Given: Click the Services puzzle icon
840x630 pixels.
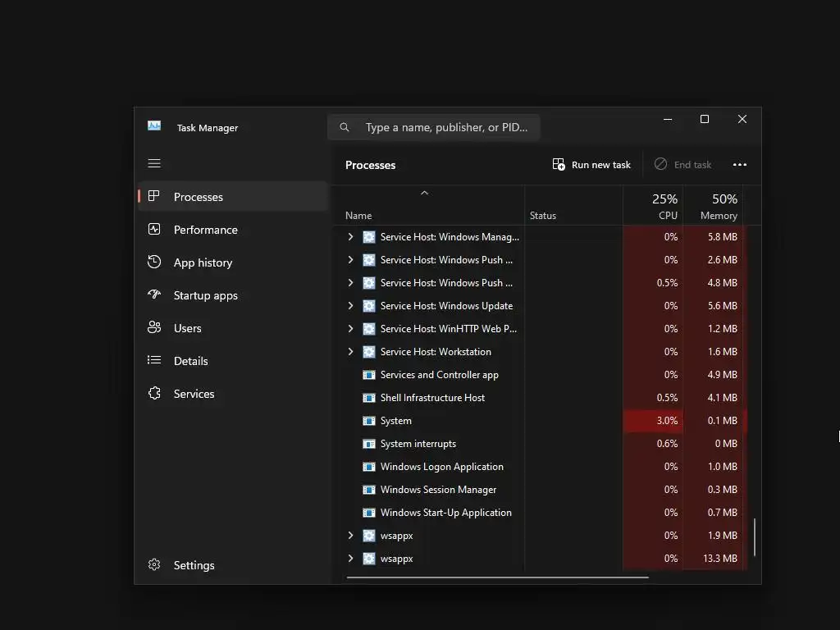Looking at the screenshot, I should click(154, 393).
